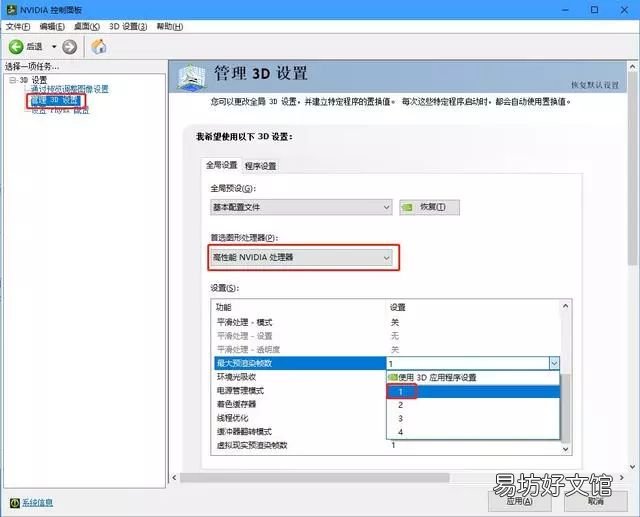The height and width of the screenshot is (517, 640).
Task: Choose option 2 in the dropdown list
Action: click(473, 405)
